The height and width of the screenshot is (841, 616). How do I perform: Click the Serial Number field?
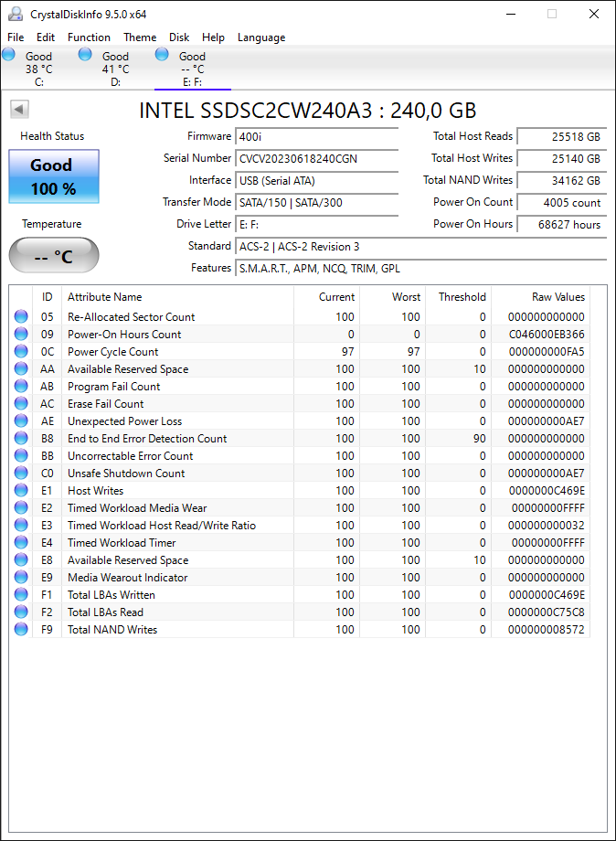pos(317,159)
